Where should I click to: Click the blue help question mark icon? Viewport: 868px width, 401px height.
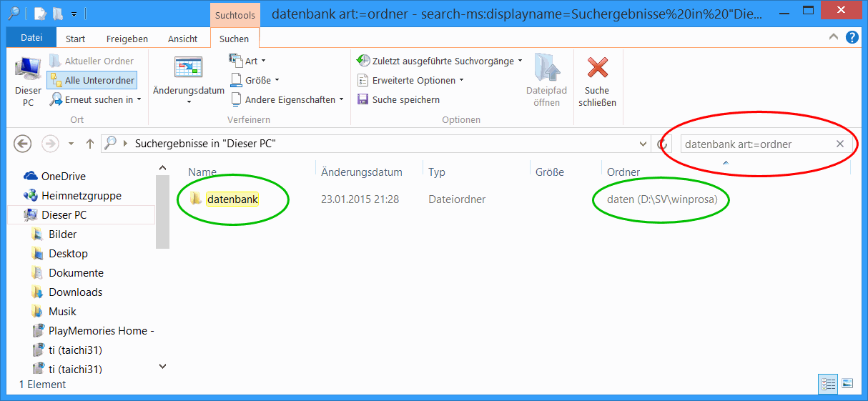click(x=852, y=38)
